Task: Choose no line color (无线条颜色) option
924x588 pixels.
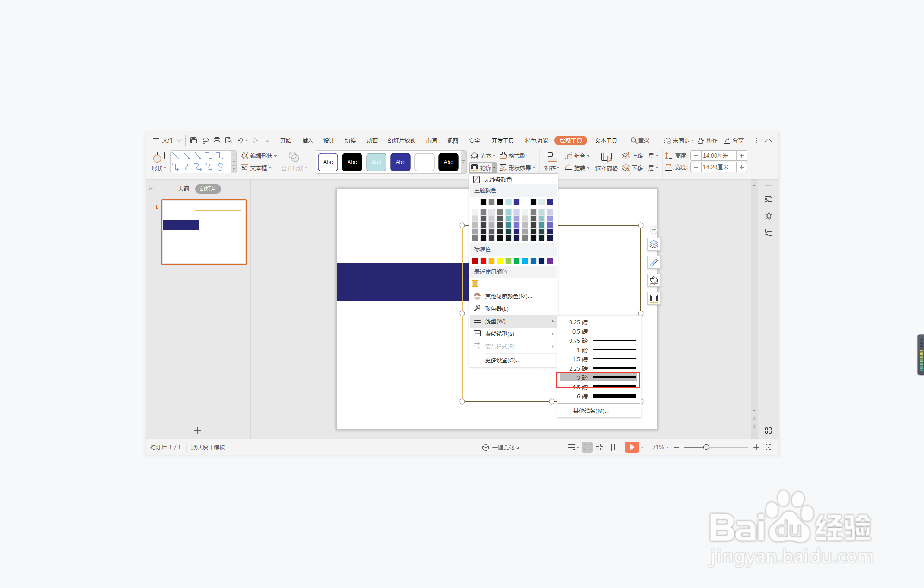Action: (x=498, y=179)
